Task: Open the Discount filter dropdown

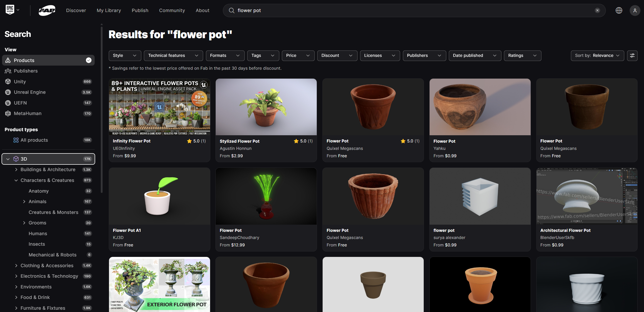Action: pyautogui.click(x=337, y=56)
